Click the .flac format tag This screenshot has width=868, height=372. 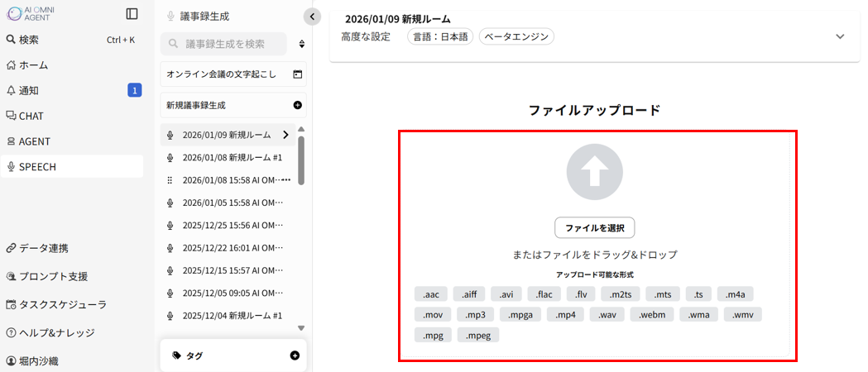point(544,294)
